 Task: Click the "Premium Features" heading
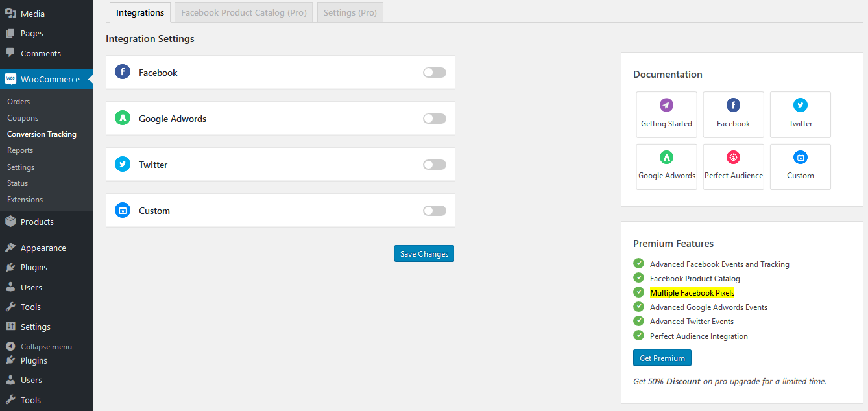pyautogui.click(x=673, y=244)
